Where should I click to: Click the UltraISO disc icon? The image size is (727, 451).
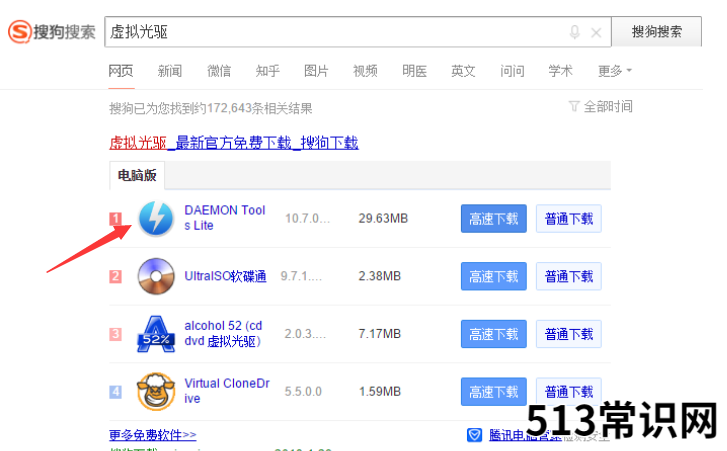tap(156, 276)
